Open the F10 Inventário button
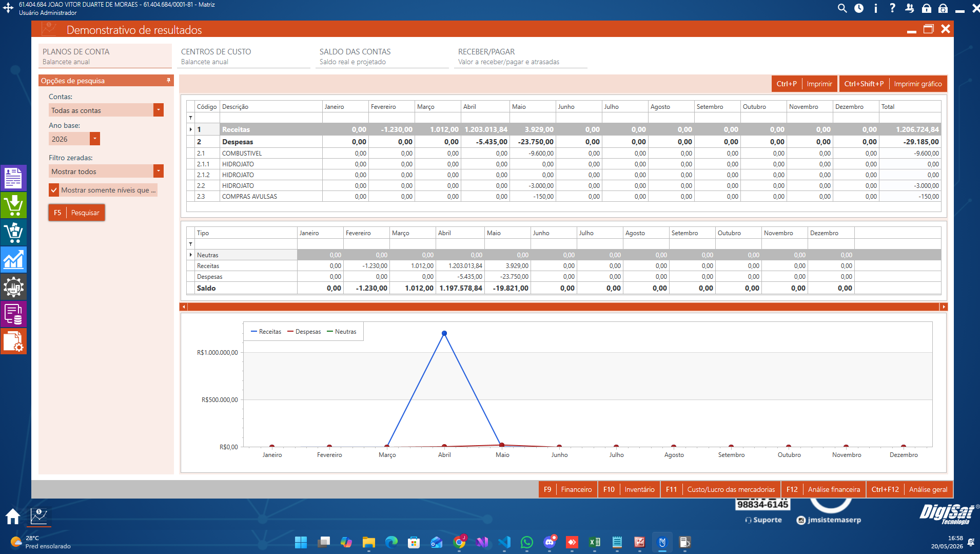 [x=629, y=489]
